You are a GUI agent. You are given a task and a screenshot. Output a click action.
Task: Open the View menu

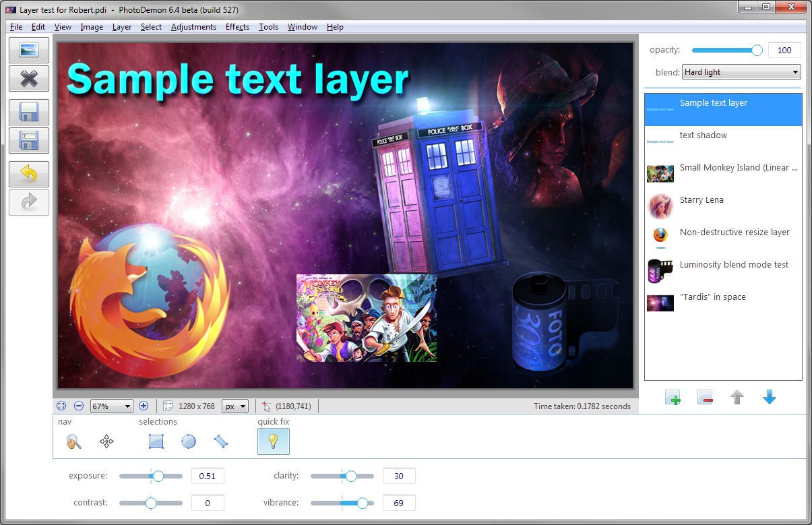[63, 27]
